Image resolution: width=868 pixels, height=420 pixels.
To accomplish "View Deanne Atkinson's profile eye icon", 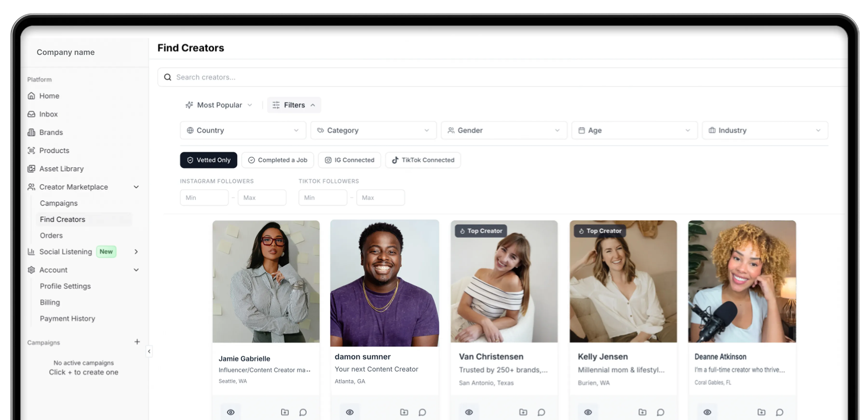I will pos(707,412).
